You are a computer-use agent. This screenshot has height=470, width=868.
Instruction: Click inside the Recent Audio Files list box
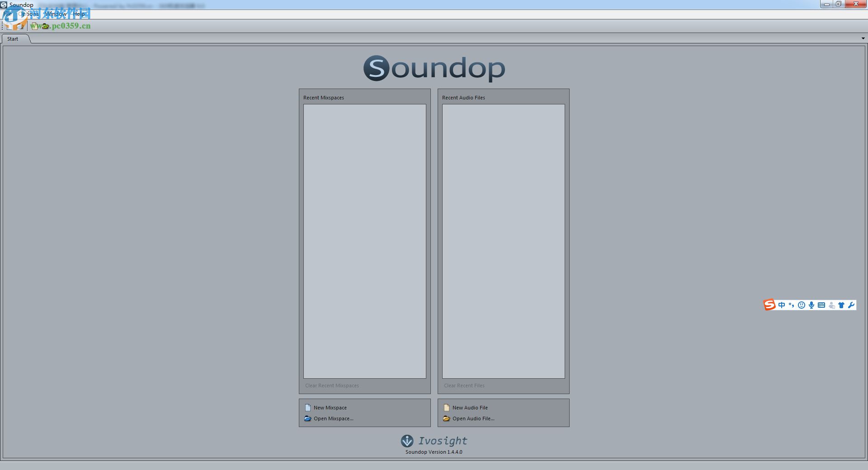click(x=504, y=241)
